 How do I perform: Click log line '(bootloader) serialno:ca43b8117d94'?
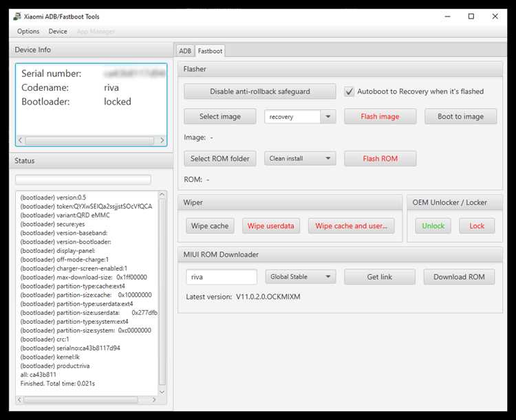pos(70,349)
